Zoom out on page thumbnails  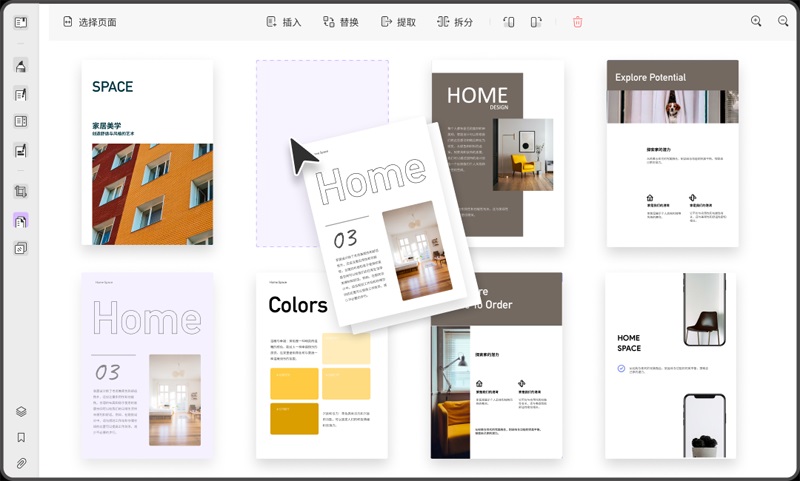783,21
